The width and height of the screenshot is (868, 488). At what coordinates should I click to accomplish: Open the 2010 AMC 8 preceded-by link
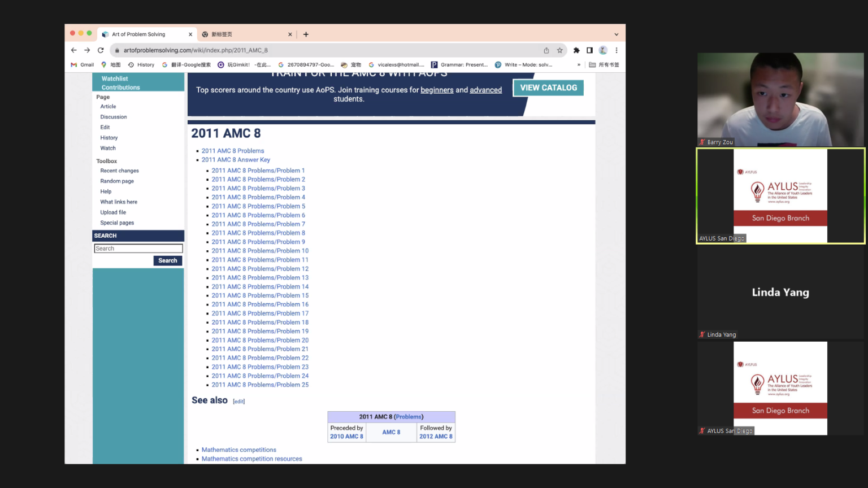tap(346, 437)
